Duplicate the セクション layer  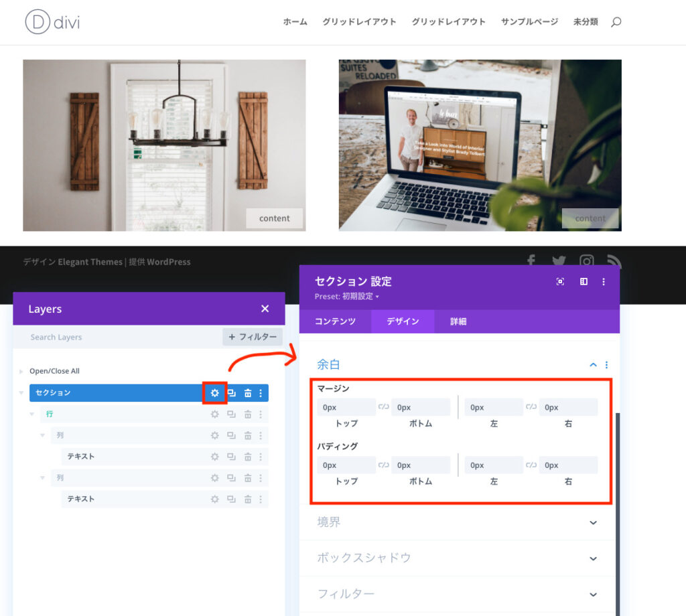coord(231,393)
